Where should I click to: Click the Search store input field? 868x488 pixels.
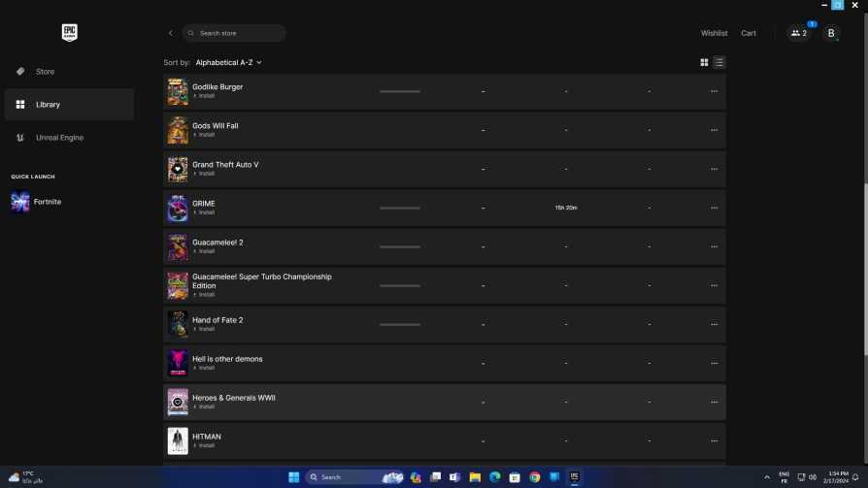(239, 33)
